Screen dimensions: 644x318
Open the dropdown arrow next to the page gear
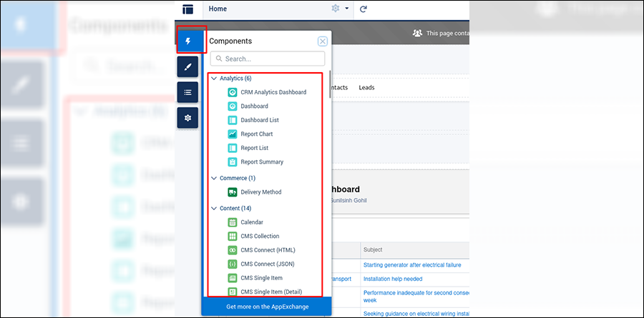346,9
